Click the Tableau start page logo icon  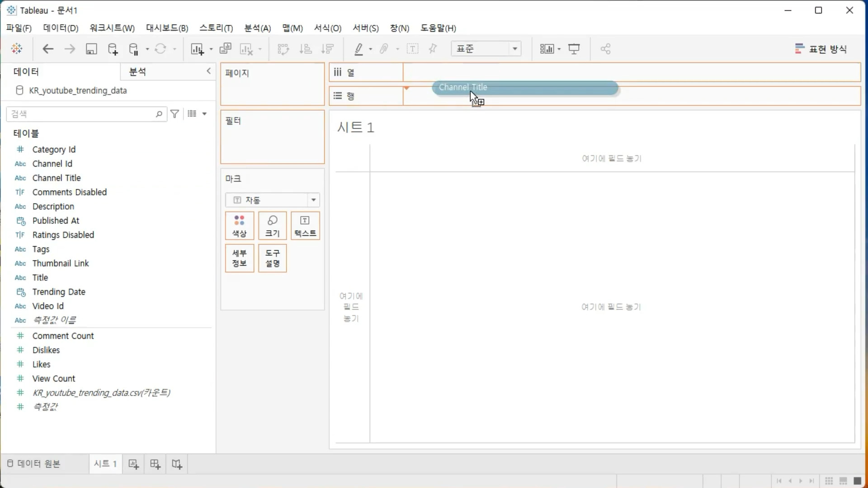coord(17,49)
